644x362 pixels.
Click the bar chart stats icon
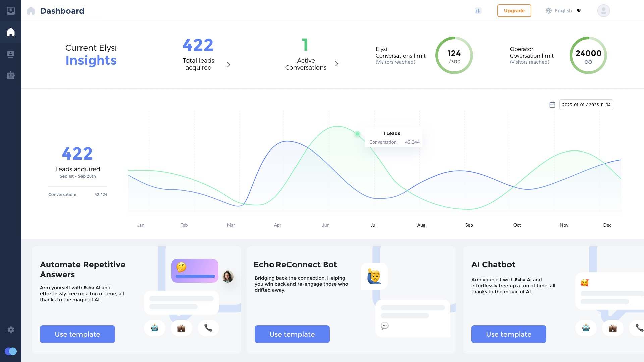pos(478,11)
